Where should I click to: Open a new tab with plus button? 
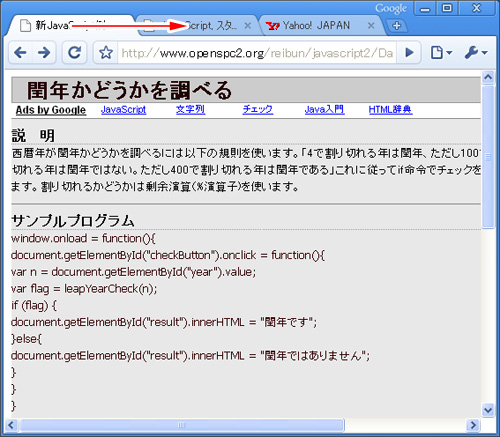point(397,26)
